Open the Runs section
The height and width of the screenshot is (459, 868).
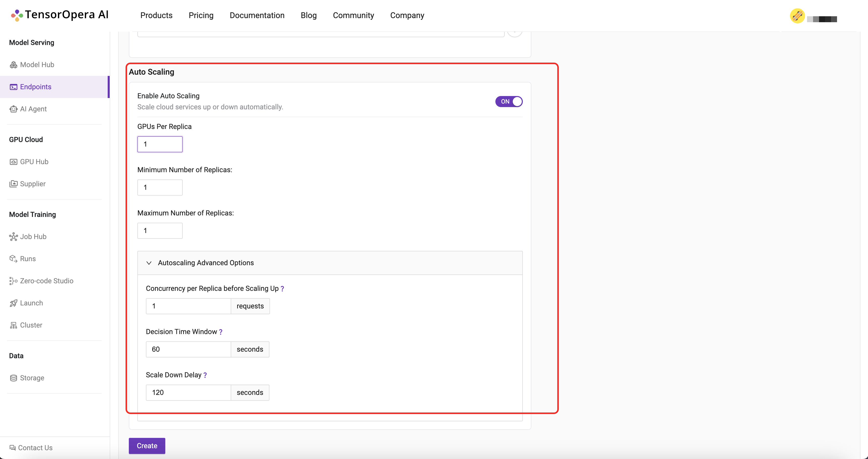[28, 258]
